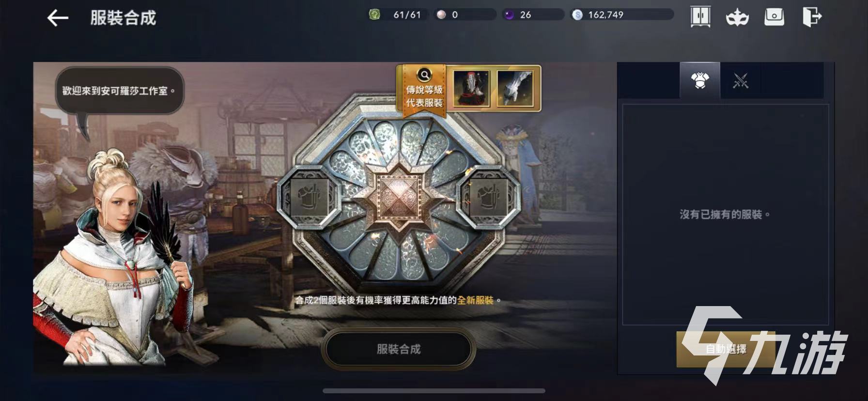
Task: Select the right costume material slot
Action: (488, 196)
